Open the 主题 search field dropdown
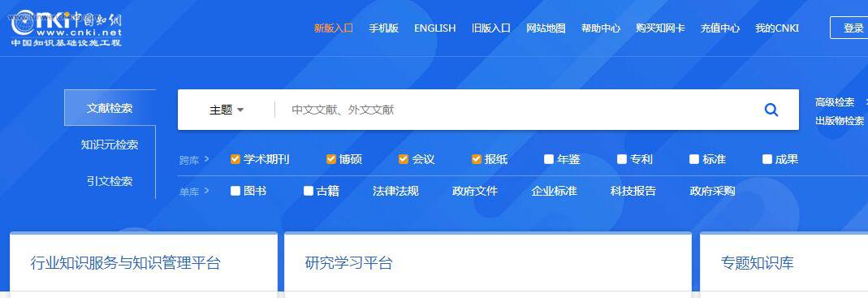868x298 pixels. (x=227, y=110)
